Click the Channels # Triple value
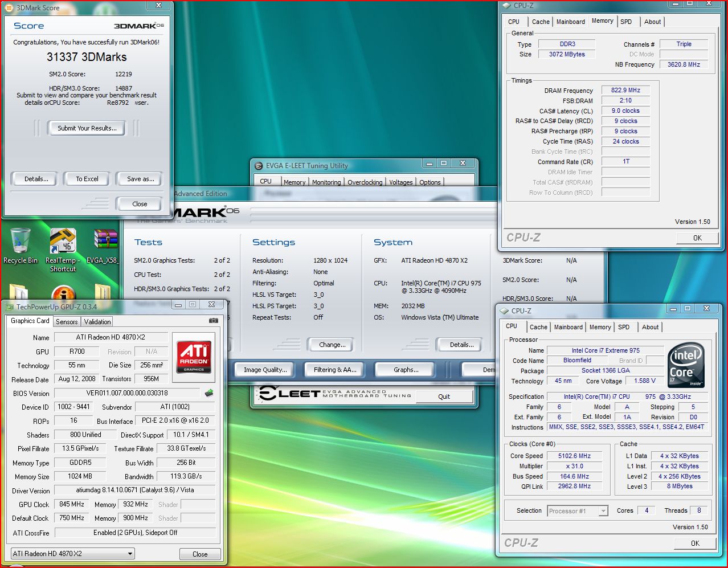The width and height of the screenshot is (728, 568). [x=684, y=44]
